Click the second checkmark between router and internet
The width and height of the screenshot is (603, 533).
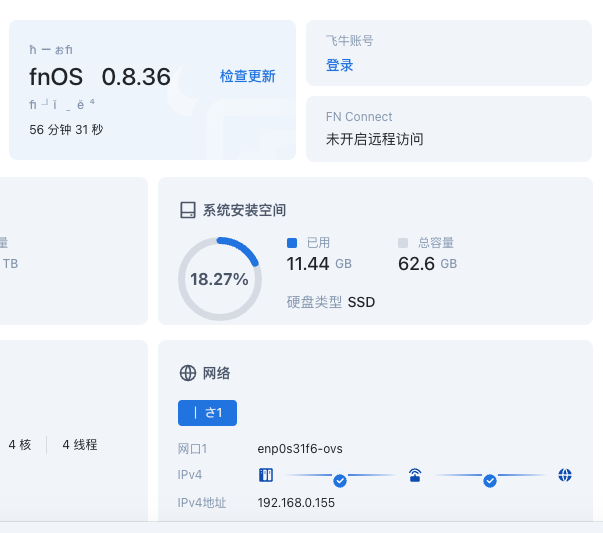pos(490,481)
